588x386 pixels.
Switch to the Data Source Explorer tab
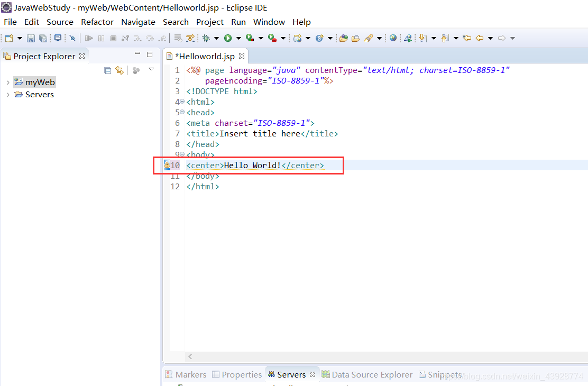coord(367,374)
